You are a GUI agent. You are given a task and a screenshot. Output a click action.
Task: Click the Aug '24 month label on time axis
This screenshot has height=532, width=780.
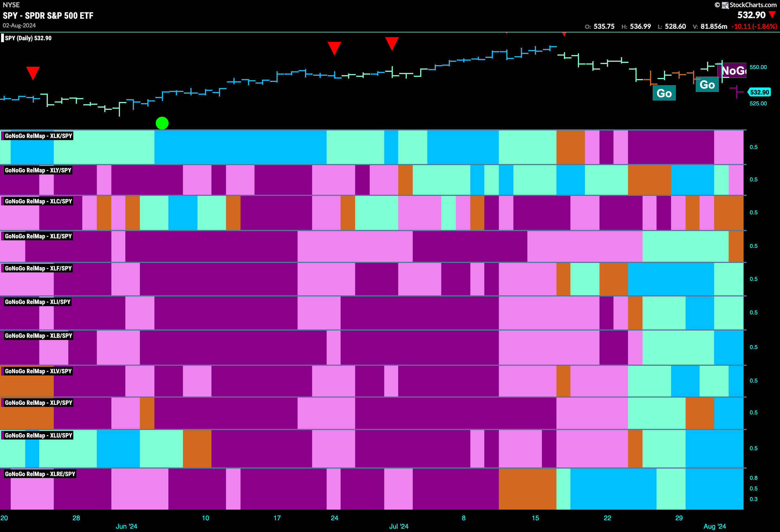[x=715, y=526]
